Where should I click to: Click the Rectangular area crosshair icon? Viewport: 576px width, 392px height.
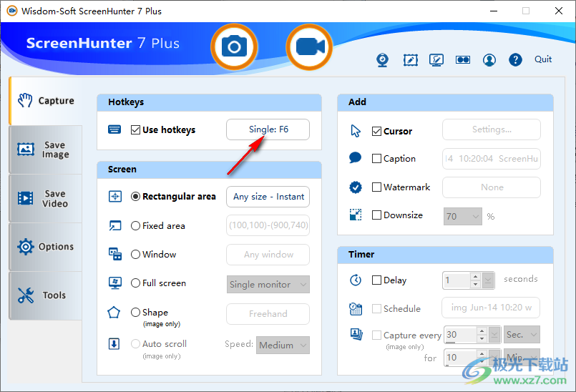115,197
